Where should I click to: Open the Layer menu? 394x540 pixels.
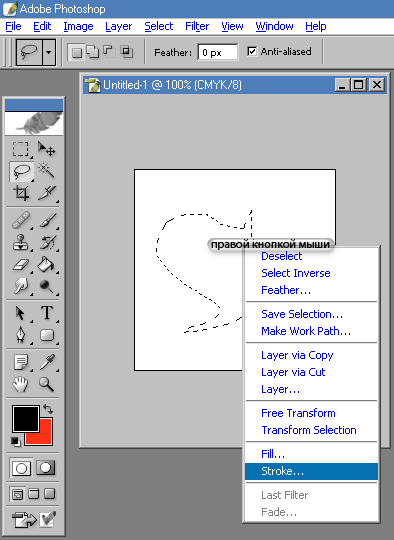pyautogui.click(x=118, y=26)
